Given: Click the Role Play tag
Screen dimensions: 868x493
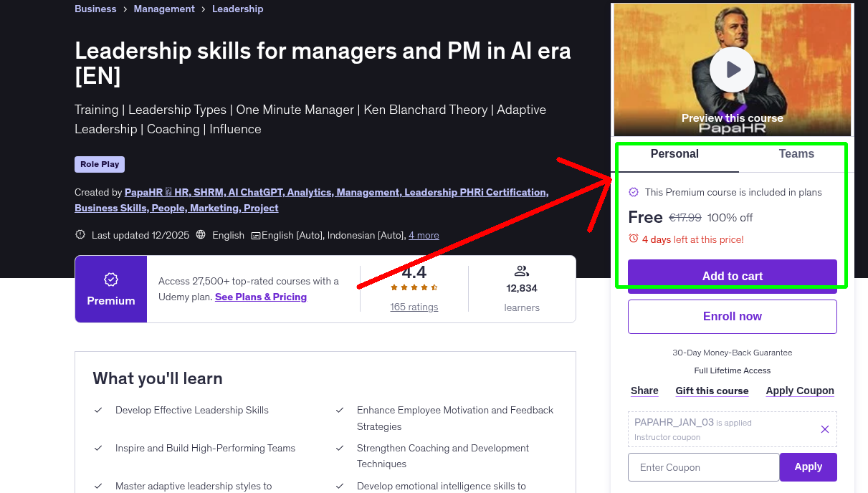Looking at the screenshot, I should point(99,164).
